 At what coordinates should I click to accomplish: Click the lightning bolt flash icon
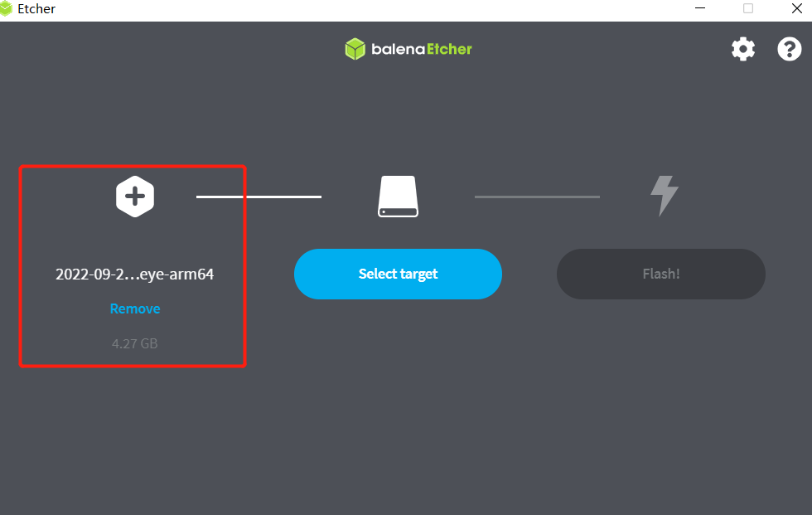coord(665,196)
